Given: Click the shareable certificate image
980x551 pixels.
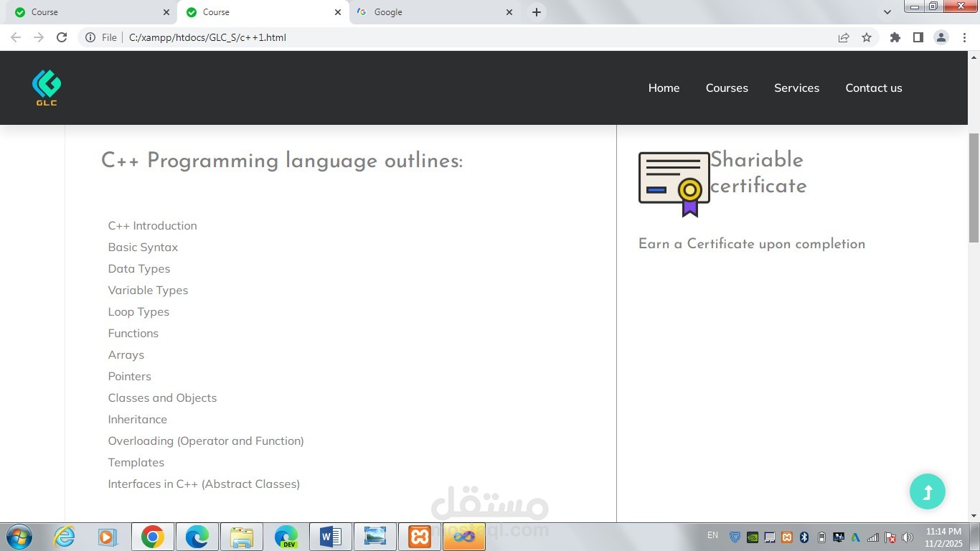Looking at the screenshot, I should point(674,184).
